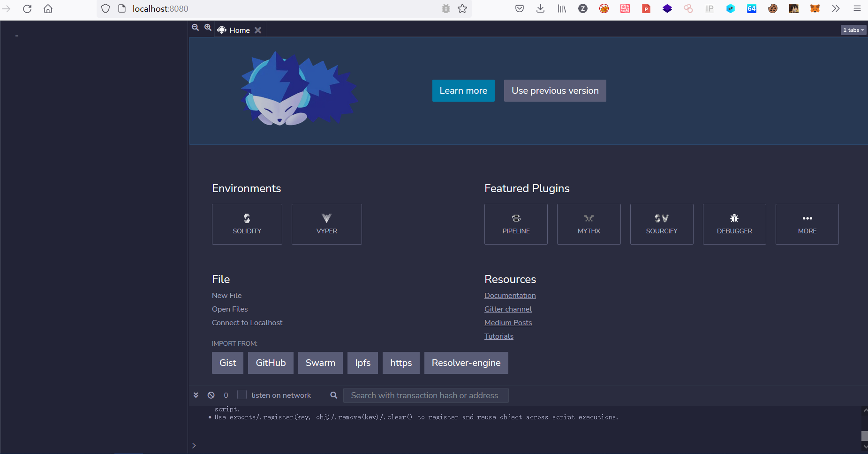Activate the Sourcify plugin
This screenshot has width=868, height=454.
point(662,224)
